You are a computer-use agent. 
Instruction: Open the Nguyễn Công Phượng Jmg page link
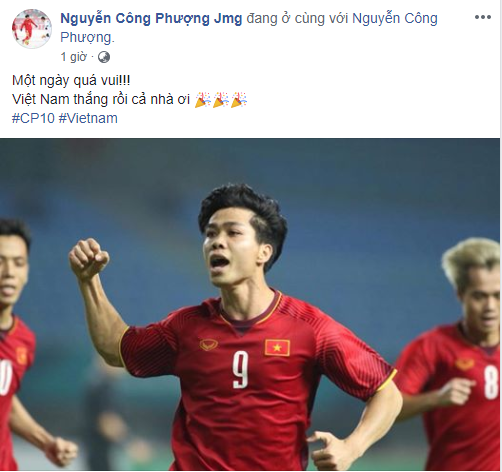(x=151, y=18)
